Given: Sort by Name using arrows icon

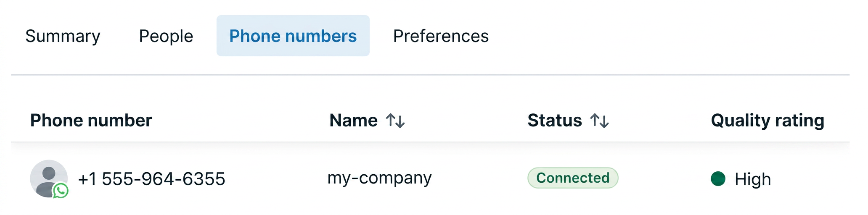Looking at the screenshot, I should pyautogui.click(x=395, y=121).
